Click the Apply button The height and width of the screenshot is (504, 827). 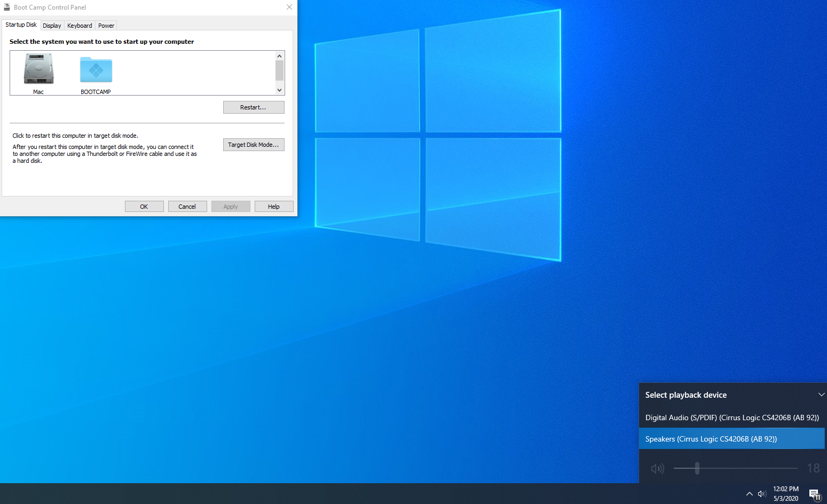(x=231, y=207)
